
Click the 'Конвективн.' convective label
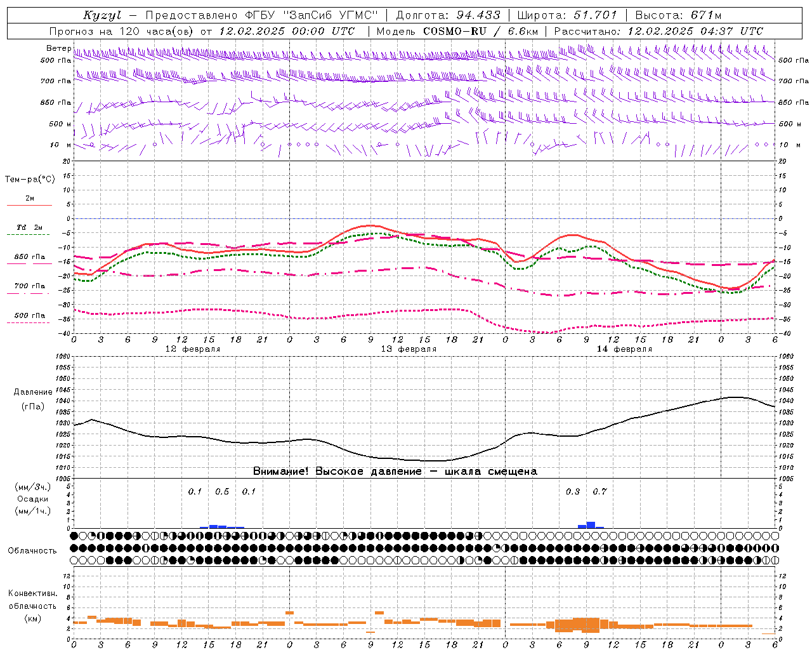[33, 594]
